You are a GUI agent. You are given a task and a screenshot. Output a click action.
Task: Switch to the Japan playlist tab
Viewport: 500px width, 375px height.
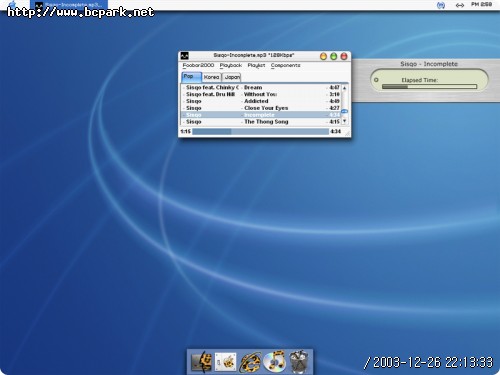click(232, 77)
